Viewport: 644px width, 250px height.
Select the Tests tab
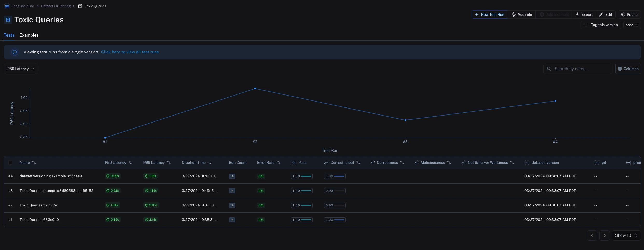pos(9,35)
